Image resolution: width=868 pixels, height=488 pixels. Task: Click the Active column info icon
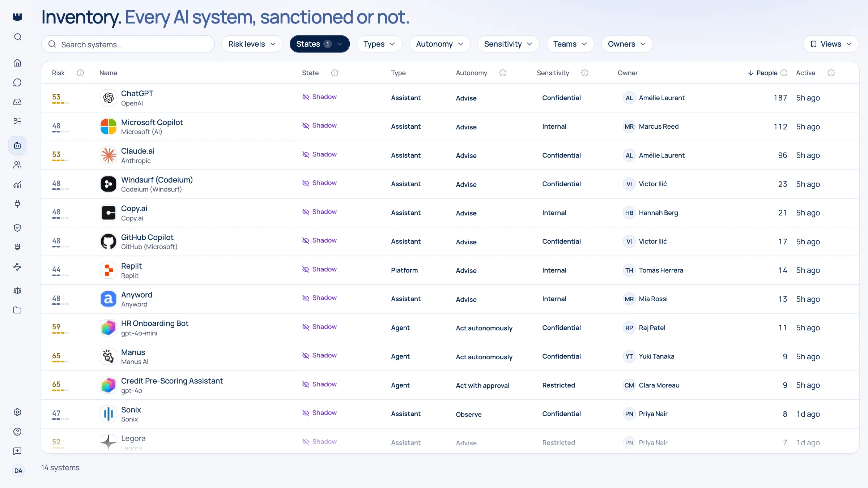[831, 73]
